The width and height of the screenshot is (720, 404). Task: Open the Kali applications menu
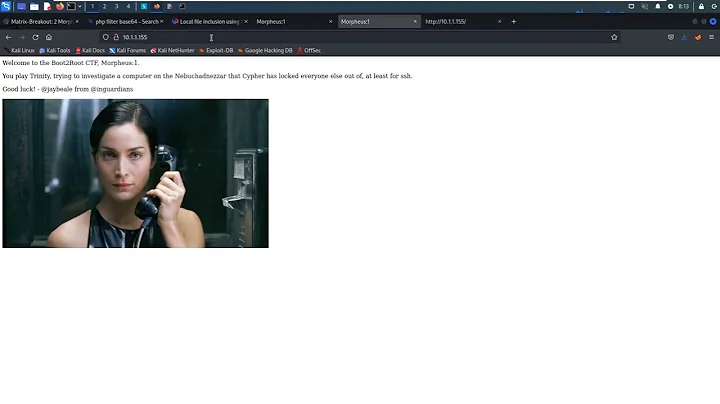point(6,6)
